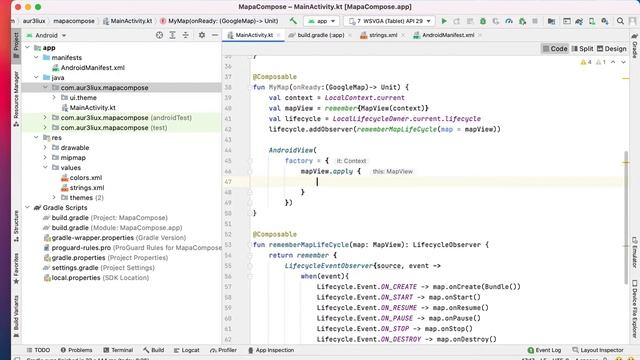Open the SDK Manager icon

click(x=605, y=21)
